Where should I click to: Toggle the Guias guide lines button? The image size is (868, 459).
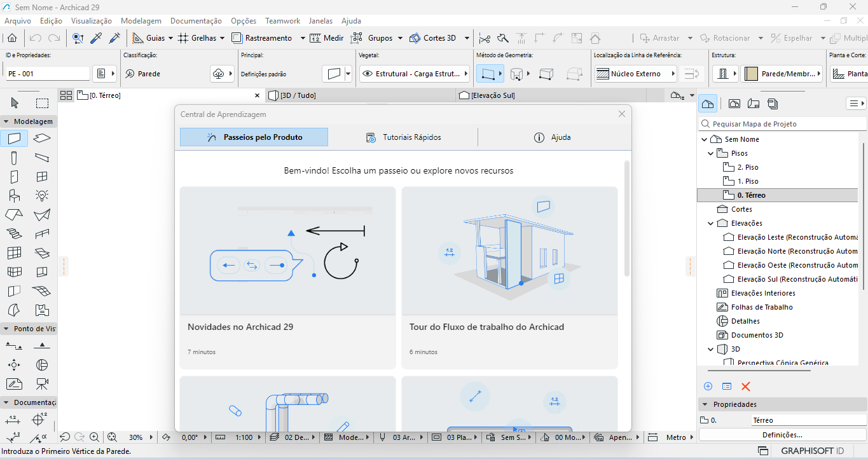point(149,38)
